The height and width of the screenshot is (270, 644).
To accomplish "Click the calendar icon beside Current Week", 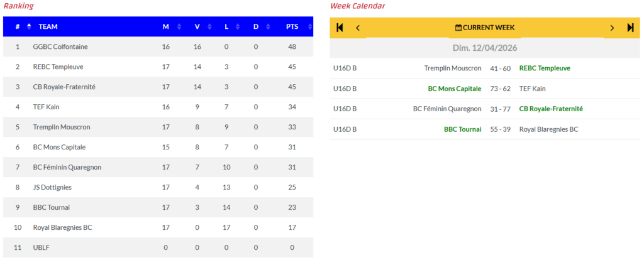I will [x=458, y=28].
